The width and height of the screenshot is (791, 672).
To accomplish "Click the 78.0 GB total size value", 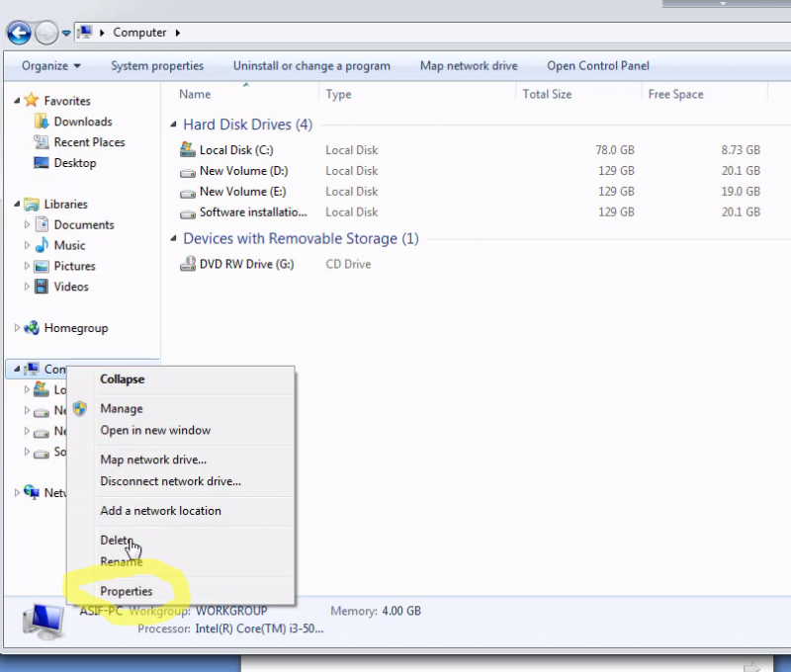I will [614, 150].
